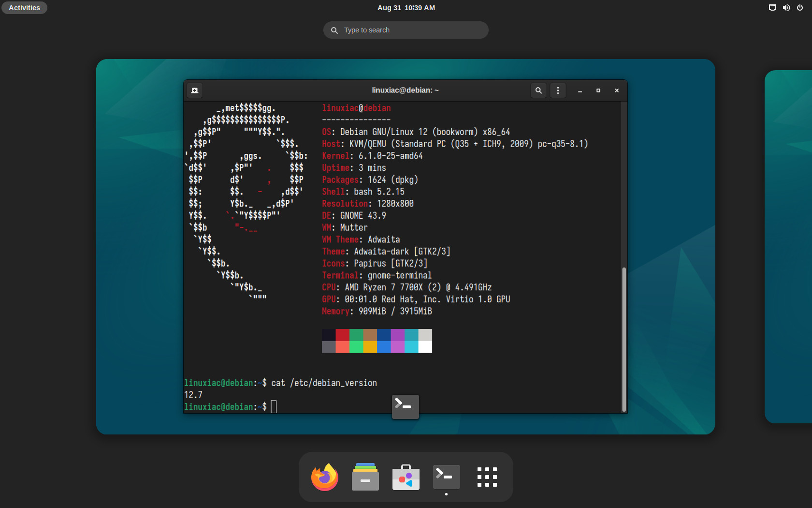Focus the Type to search field
This screenshot has width=812, height=508.
tap(406, 30)
